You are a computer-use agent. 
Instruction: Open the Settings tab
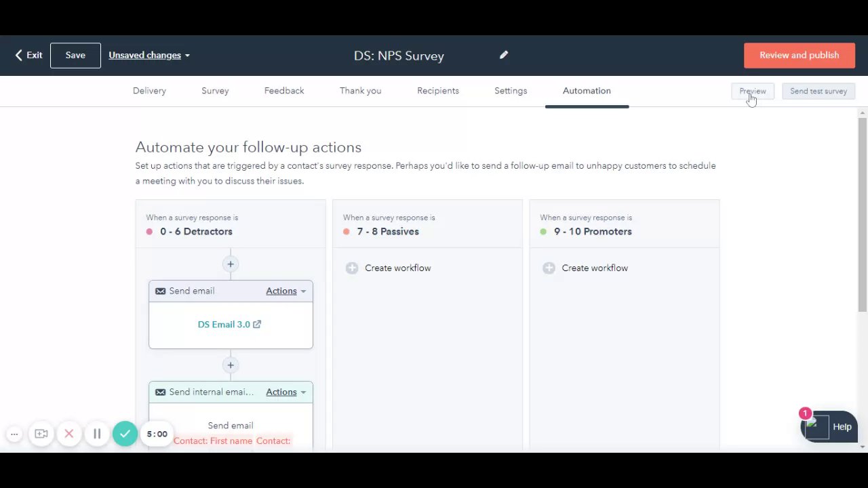click(x=511, y=91)
